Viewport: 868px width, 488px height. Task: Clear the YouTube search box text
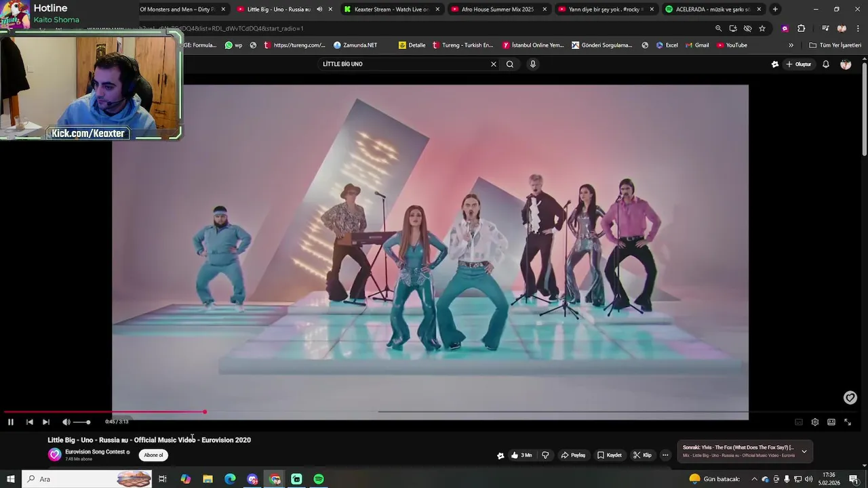pos(494,64)
